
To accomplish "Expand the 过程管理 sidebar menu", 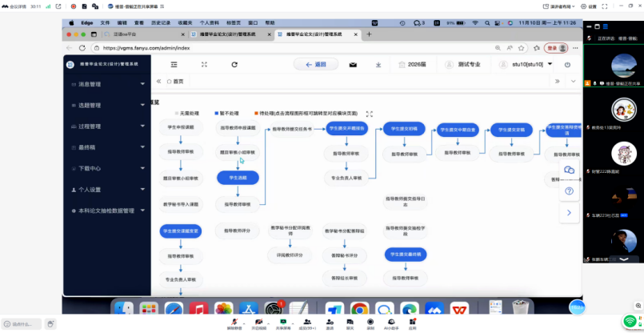I will (106, 126).
